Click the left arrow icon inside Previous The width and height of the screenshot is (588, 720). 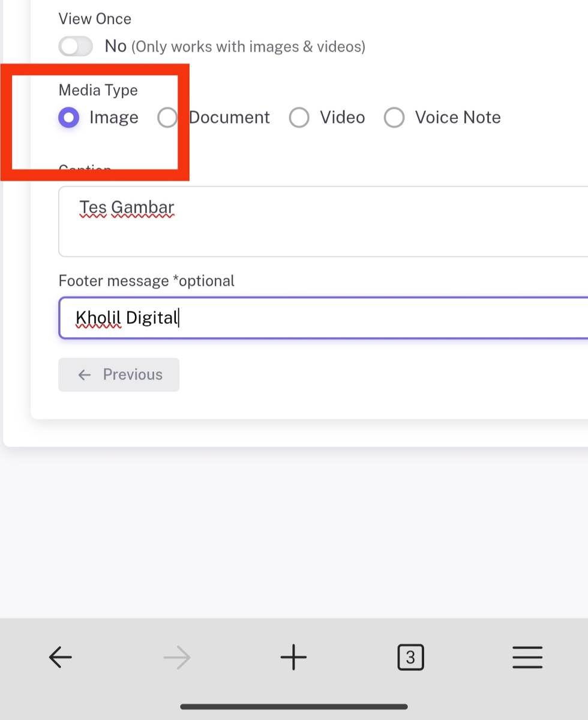click(85, 375)
